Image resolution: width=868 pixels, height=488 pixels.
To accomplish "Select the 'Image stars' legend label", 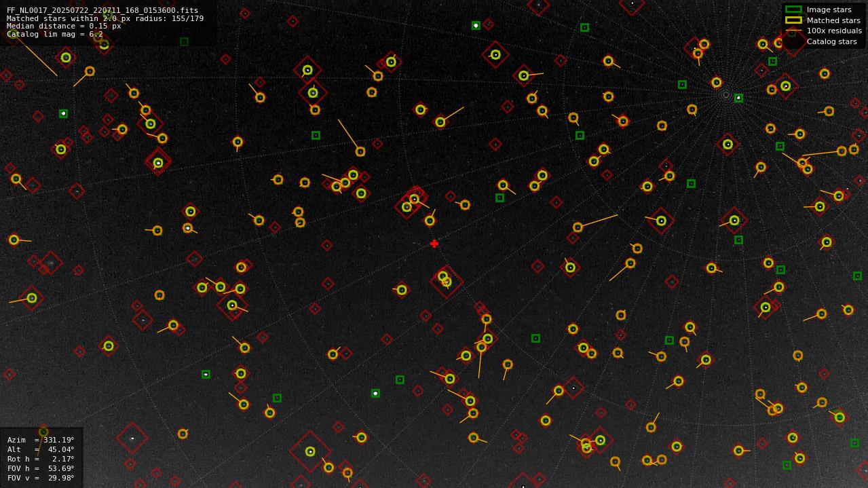I will point(829,10).
